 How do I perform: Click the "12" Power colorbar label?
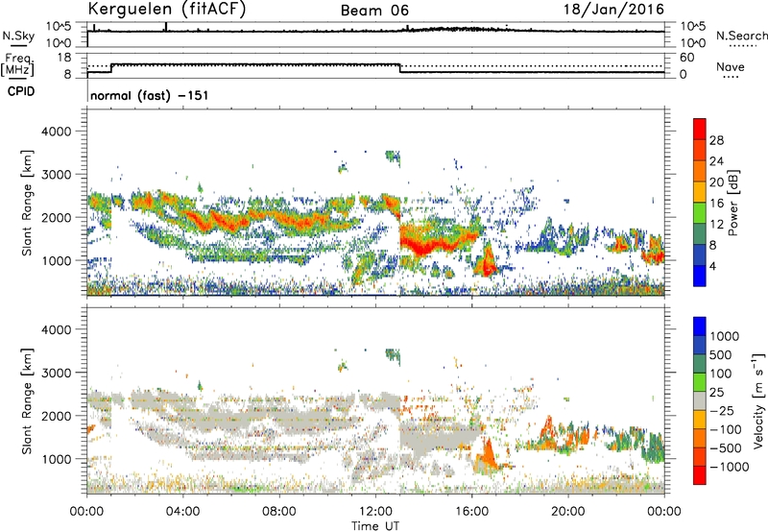pos(716,225)
